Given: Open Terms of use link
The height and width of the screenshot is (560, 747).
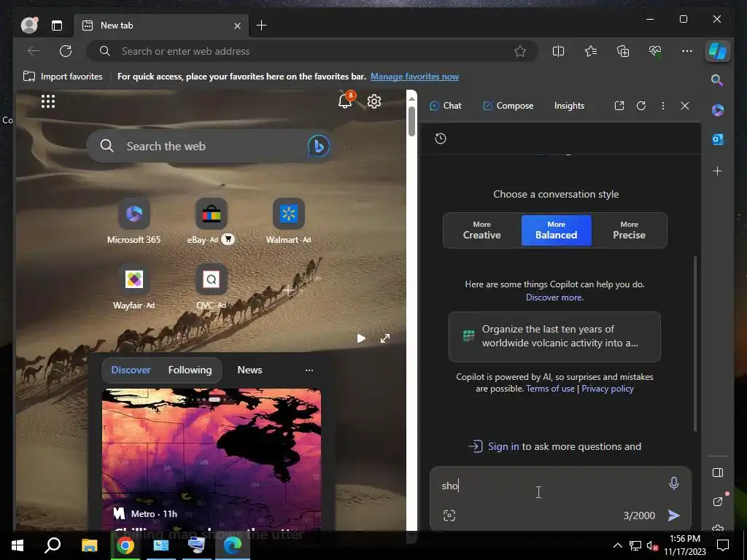Looking at the screenshot, I should click(x=550, y=389).
